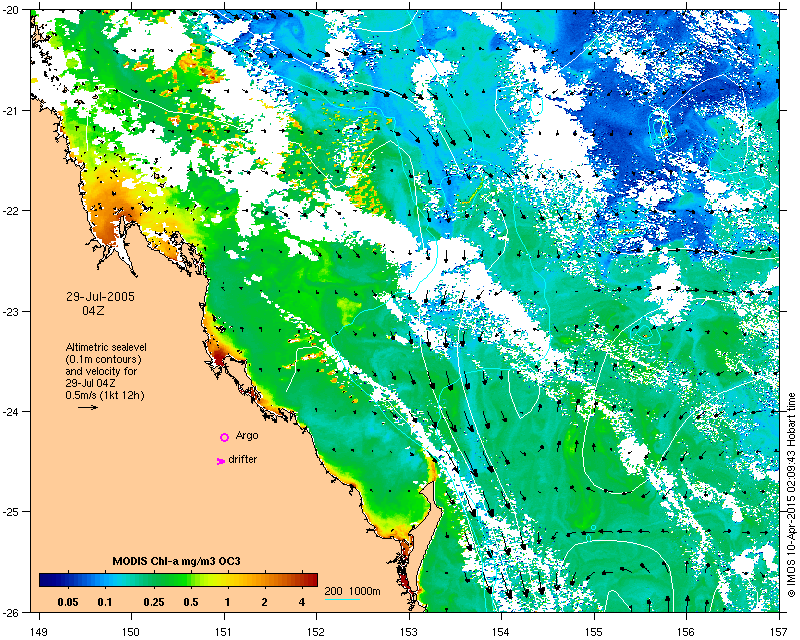Click the latitude axis label "-20"
Viewport: 800px width, 640px height.
point(12,10)
